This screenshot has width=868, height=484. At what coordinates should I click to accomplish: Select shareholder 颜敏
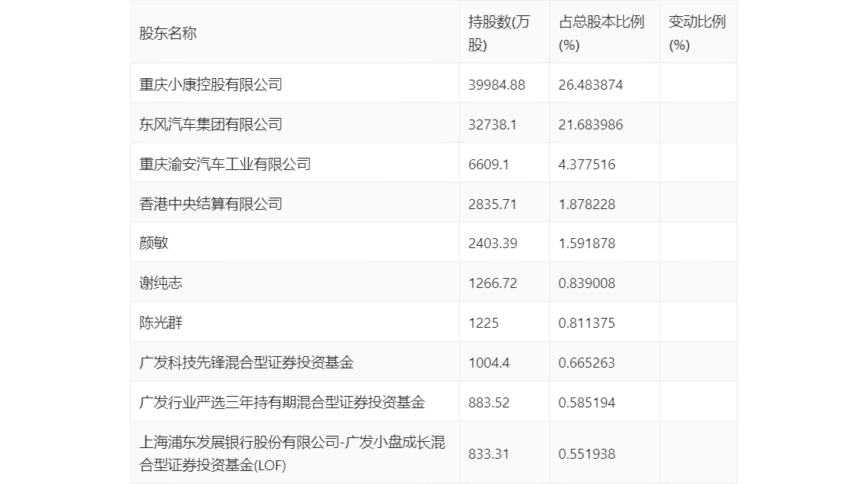(x=153, y=243)
